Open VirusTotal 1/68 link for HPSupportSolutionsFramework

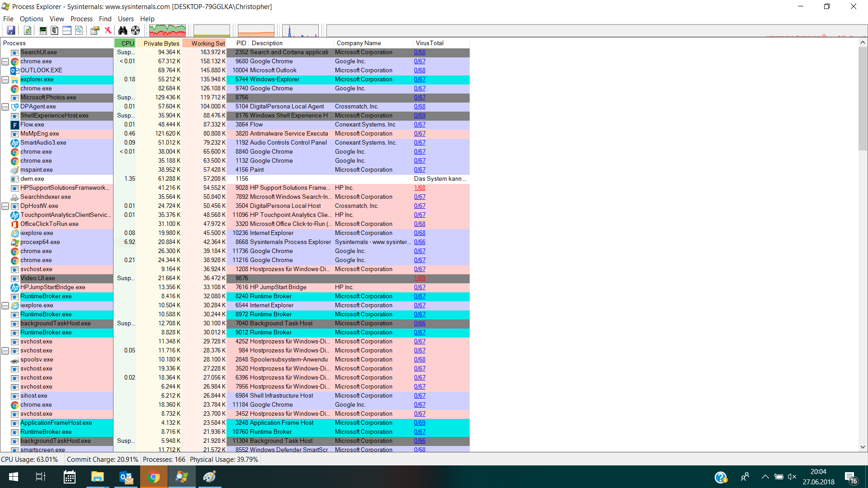(420, 188)
